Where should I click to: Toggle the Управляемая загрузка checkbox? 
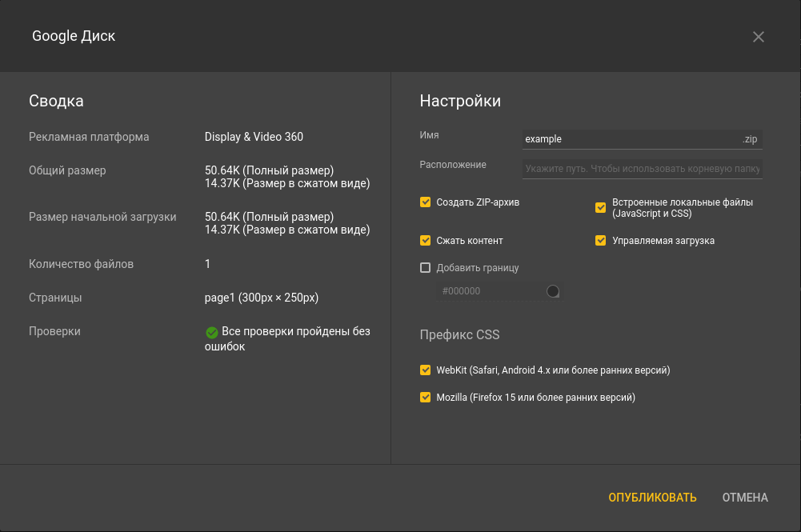click(600, 240)
